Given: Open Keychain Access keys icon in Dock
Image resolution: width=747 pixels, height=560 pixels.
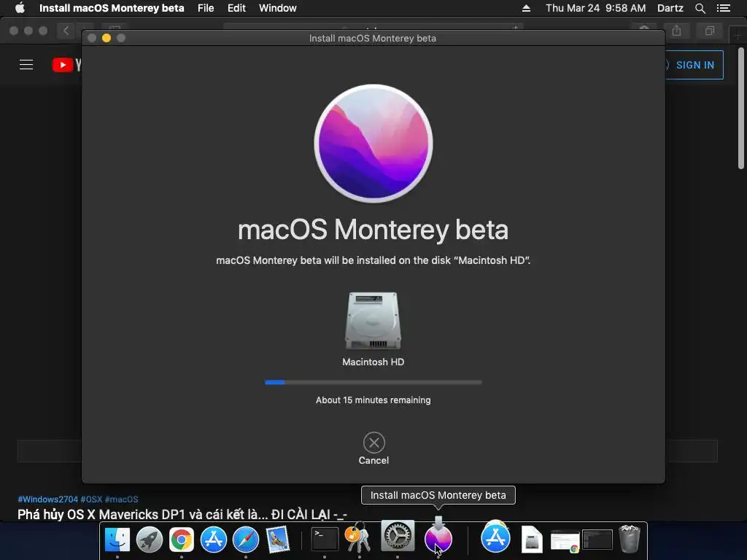Looking at the screenshot, I should [358, 538].
